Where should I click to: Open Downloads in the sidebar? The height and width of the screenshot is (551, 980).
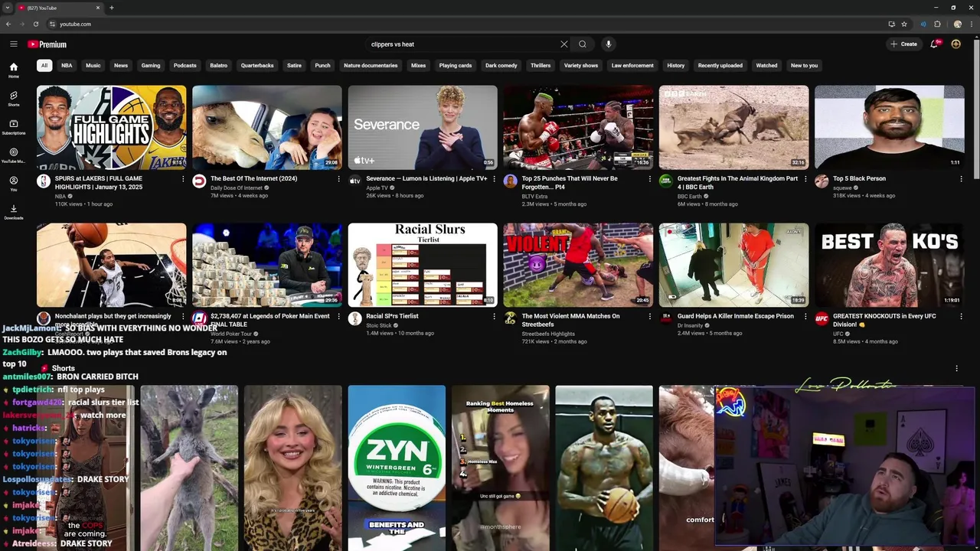pyautogui.click(x=13, y=212)
